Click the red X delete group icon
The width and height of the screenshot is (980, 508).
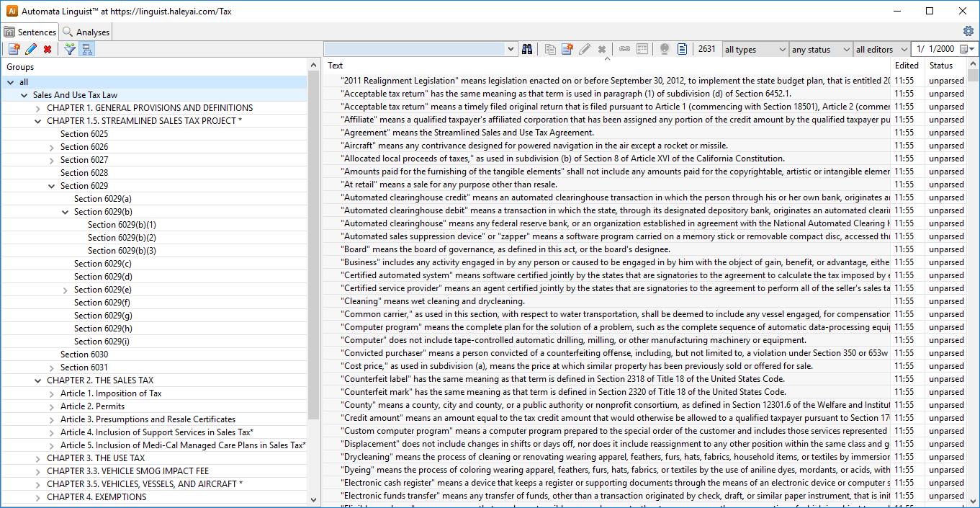[x=48, y=49]
